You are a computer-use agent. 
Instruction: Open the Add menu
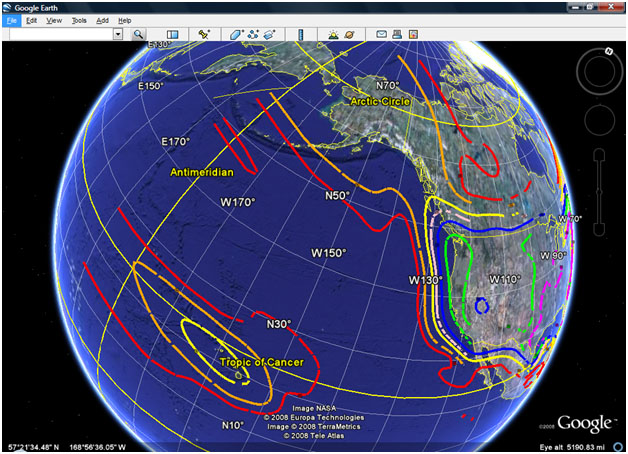[x=102, y=20]
